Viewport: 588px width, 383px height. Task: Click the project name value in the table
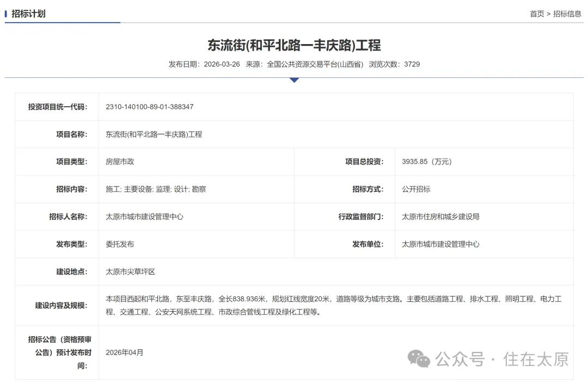click(x=154, y=134)
